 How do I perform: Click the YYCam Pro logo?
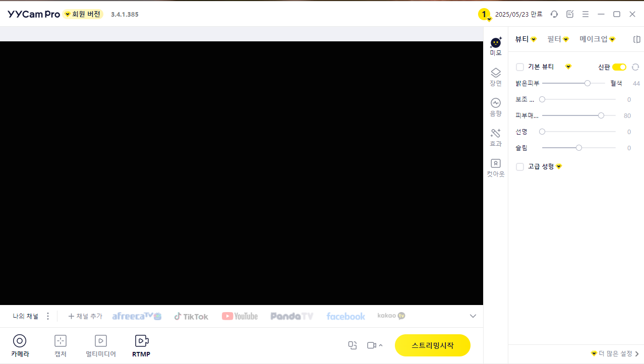point(34,14)
